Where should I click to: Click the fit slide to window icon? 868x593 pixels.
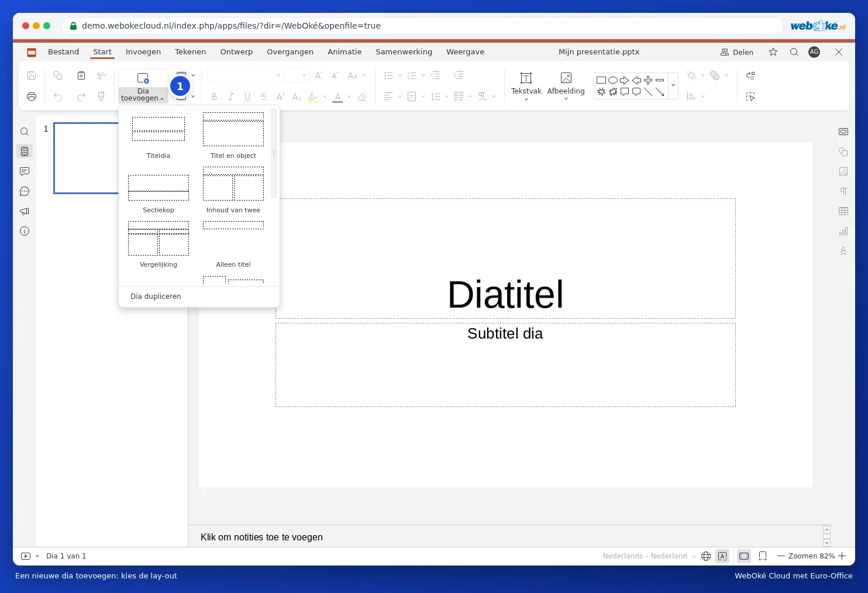pyautogui.click(x=744, y=556)
